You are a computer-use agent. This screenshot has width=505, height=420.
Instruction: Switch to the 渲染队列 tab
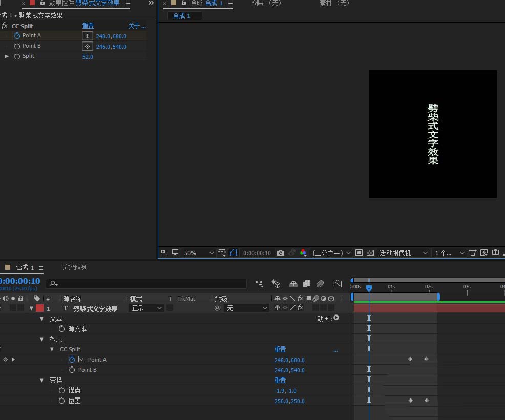(x=75, y=267)
